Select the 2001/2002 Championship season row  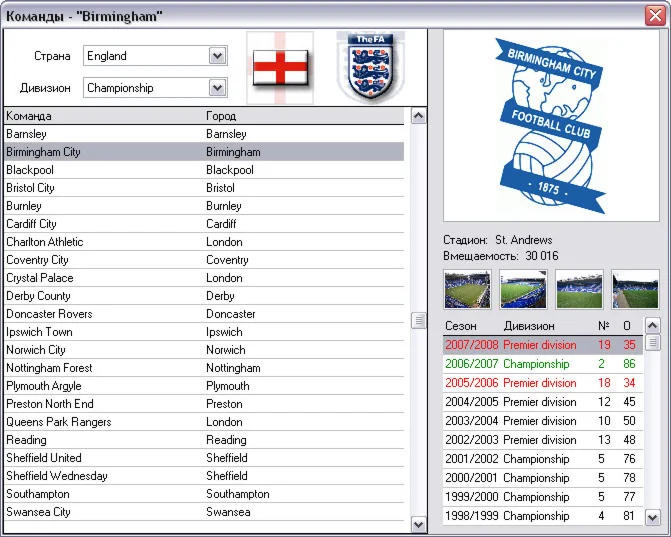pyautogui.click(x=543, y=459)
